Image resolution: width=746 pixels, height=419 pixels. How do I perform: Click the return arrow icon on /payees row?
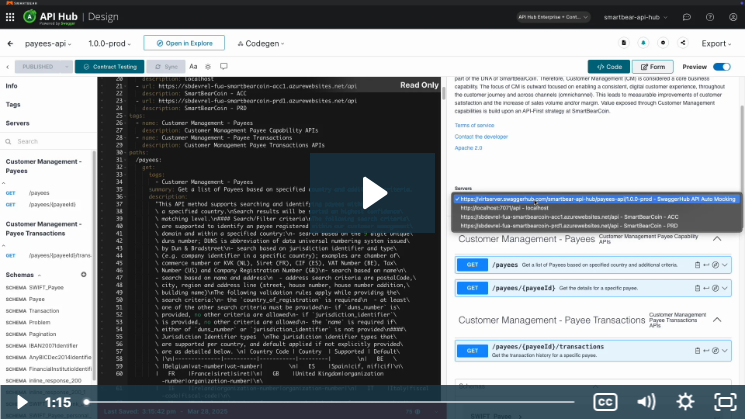[x=706, y=265]
